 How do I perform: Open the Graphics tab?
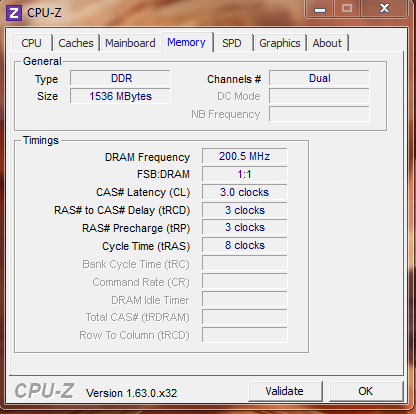280,43
